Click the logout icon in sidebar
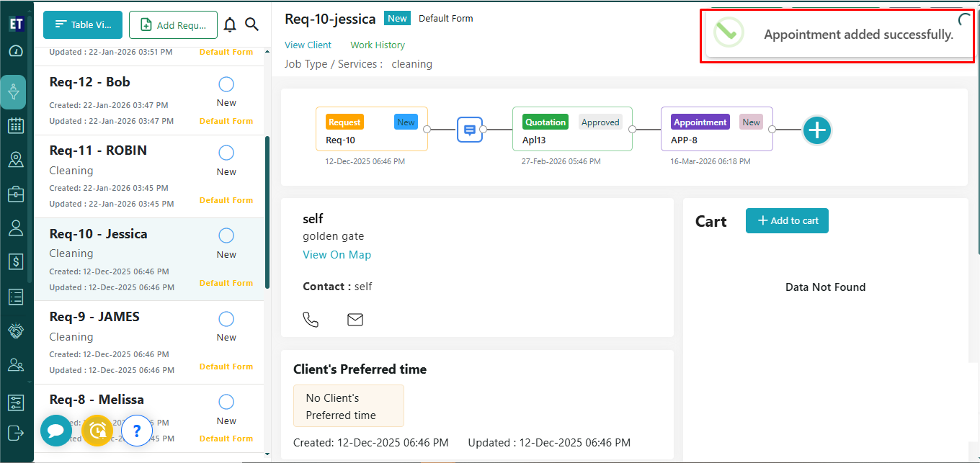The width and height of the screenshot is (980, 463). tap(16, 432)
